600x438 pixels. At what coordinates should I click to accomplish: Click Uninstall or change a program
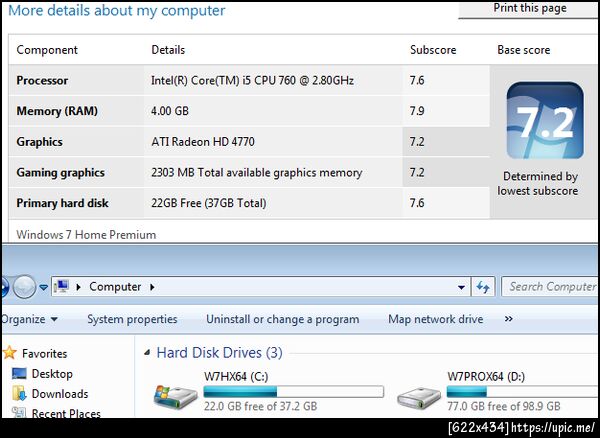282,319
